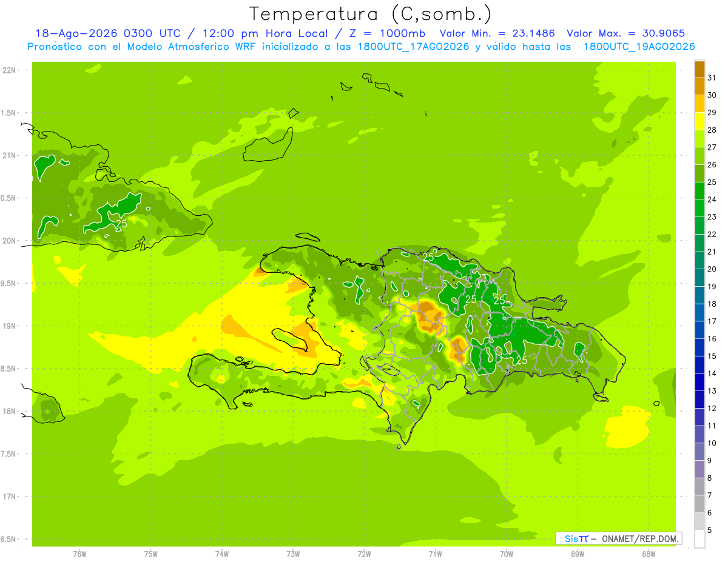The image size is (728, 562).
Task: Click the '31' label on the color scale
Action: click(712, 78)
